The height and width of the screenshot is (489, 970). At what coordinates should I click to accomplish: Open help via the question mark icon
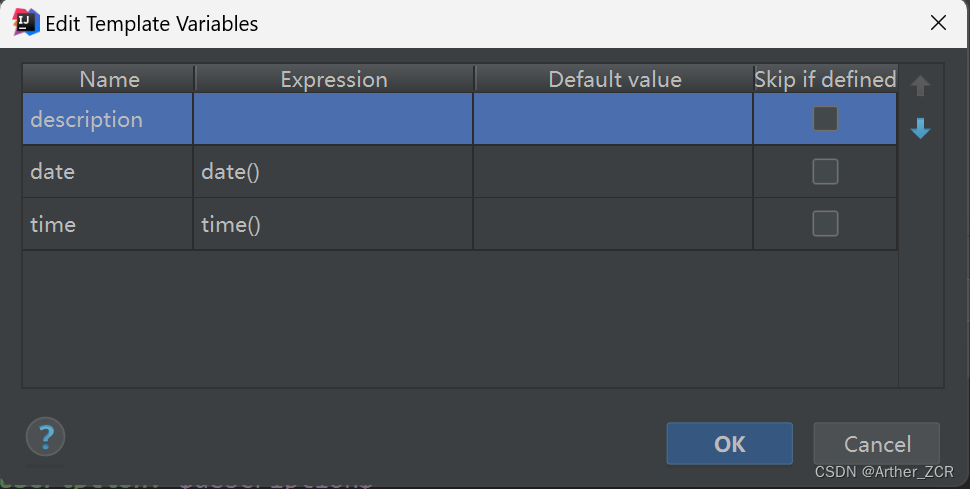[45, 437]
